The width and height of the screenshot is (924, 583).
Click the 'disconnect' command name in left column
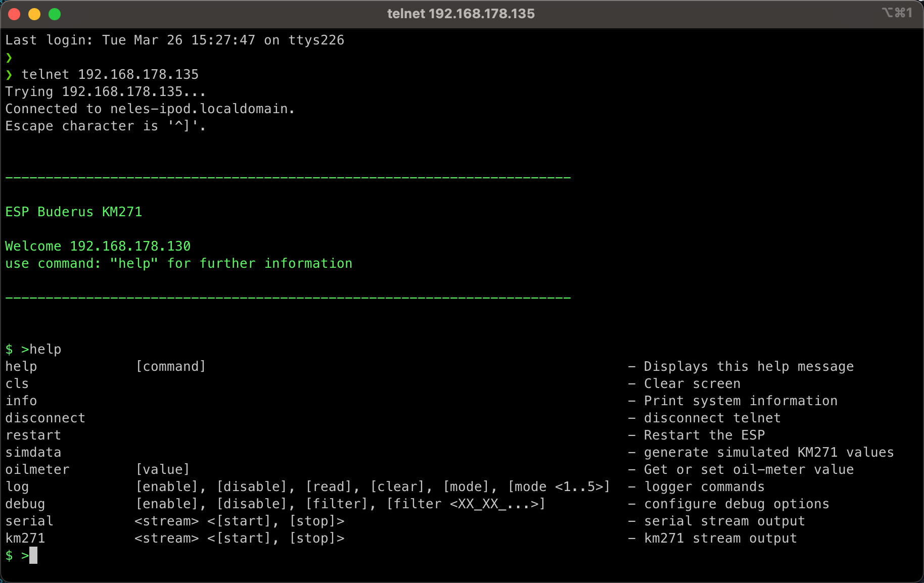pos(45,418)
